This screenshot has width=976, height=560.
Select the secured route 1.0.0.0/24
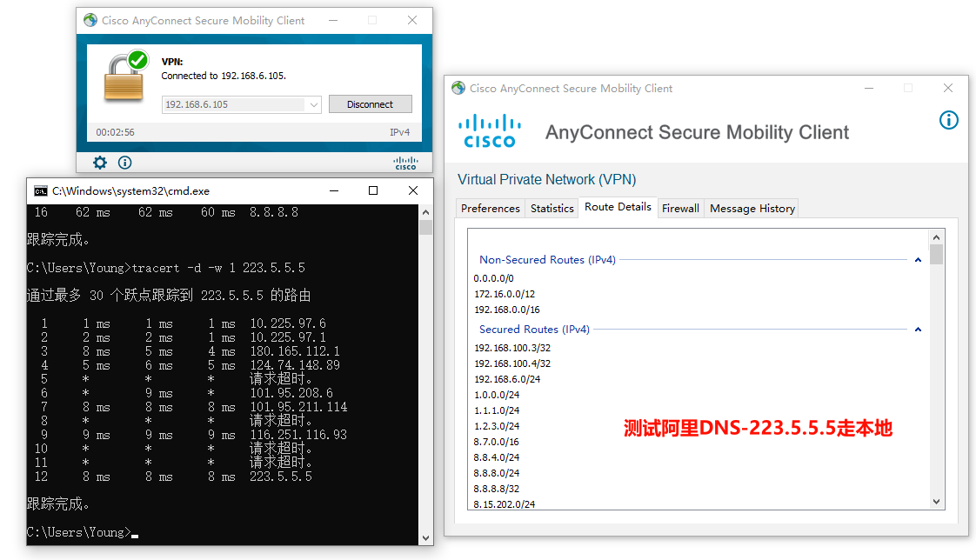496,395
